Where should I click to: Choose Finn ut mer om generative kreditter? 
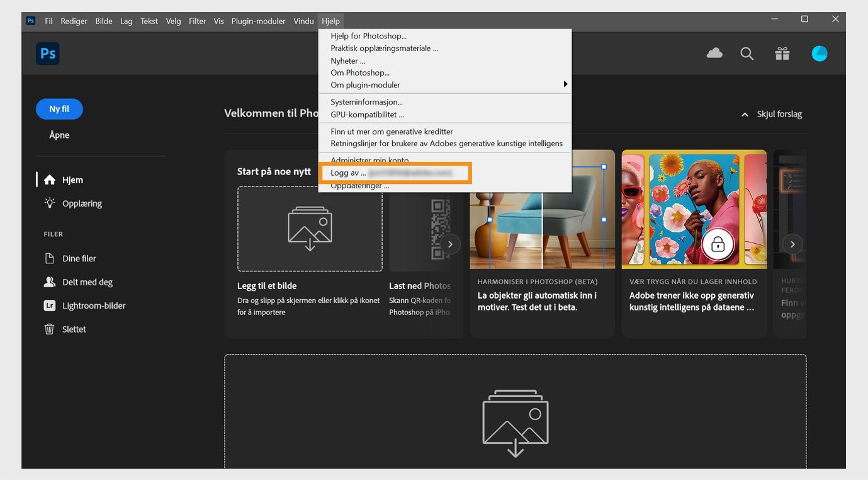pos(445,132)
